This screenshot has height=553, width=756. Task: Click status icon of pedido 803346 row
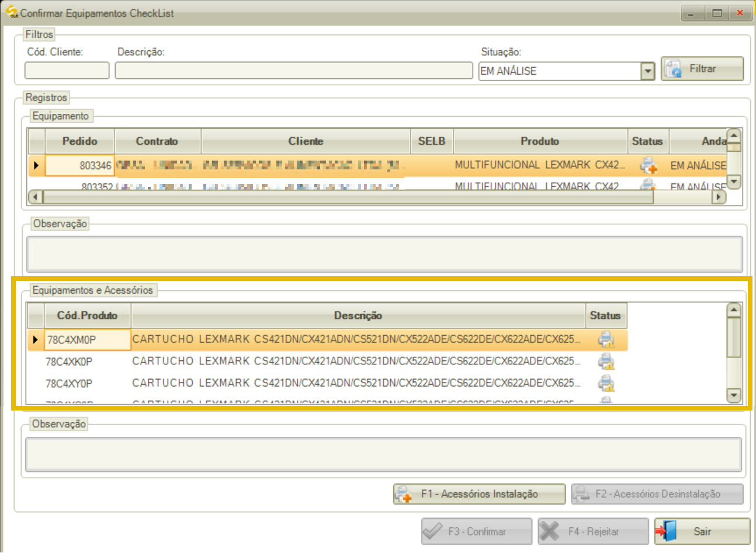pyautogui.click(x=648, y=165)
